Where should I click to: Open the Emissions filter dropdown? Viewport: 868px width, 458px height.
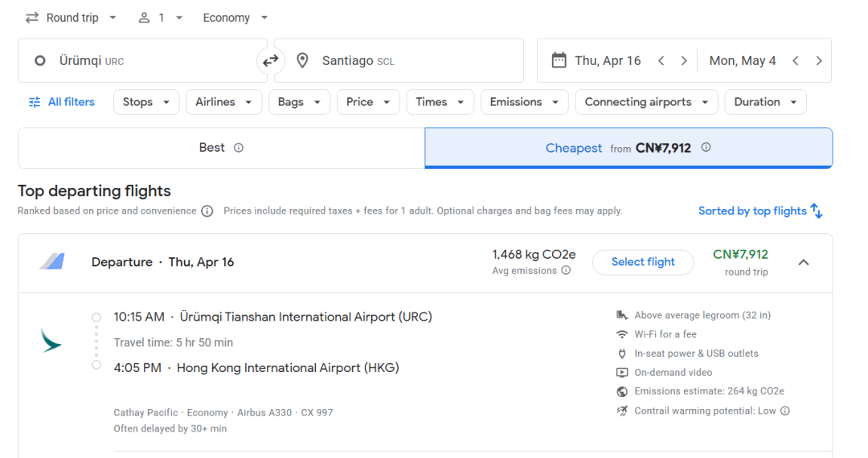[x=524, y=102]
